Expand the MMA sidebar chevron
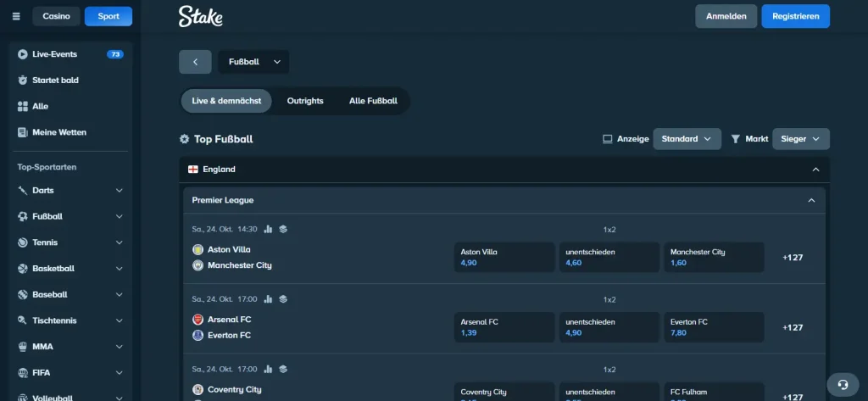This screenshot has height=401, width=868. click(119, 347)
